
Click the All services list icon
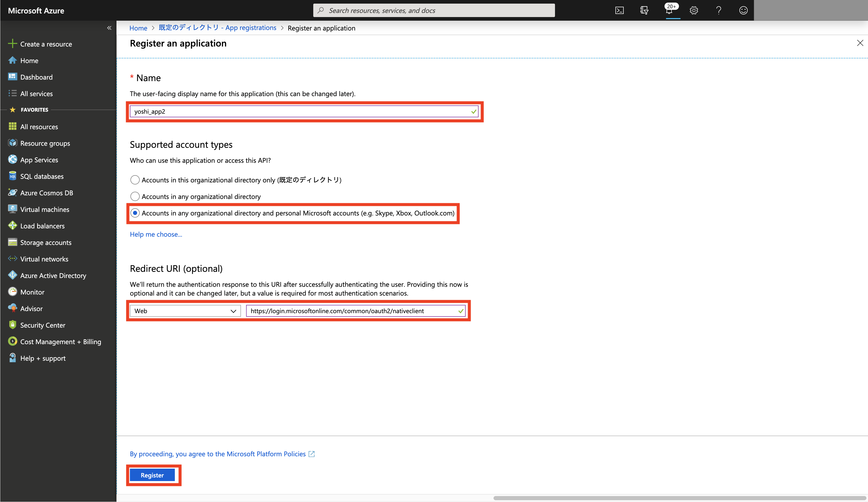pyautogui.click(x=12, y=93)
